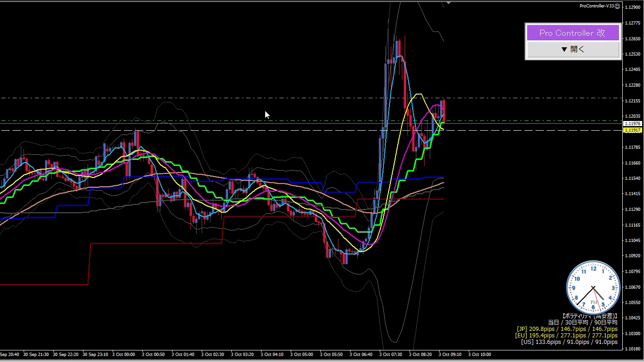This screenshot has height=362, width=644.
Task: Click the 1.10180 price scale label
Action: pos(633,349)
